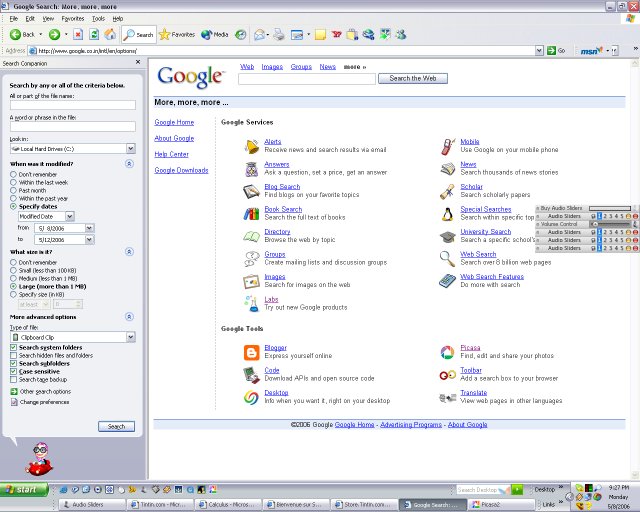This screenshot has width=640, height=512.
Task: Open the "from" date picker dropdown
Action: [89, 228]
